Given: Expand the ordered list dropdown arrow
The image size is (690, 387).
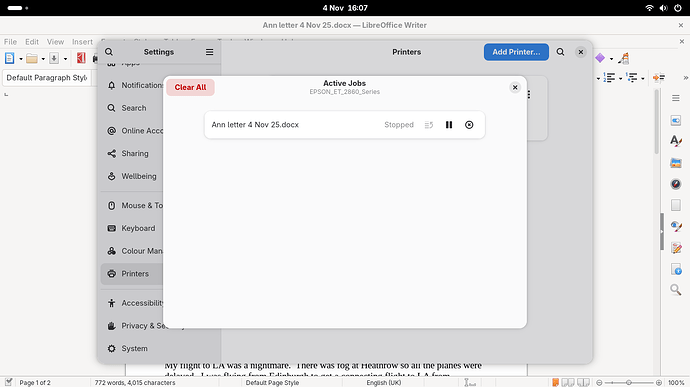Looking at the screenshot, I should (620, 78).
